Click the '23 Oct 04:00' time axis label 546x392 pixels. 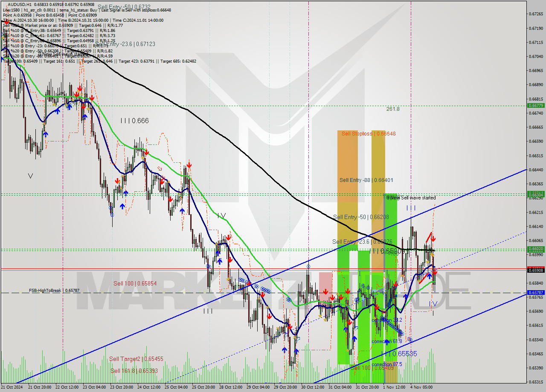point(94,387)
